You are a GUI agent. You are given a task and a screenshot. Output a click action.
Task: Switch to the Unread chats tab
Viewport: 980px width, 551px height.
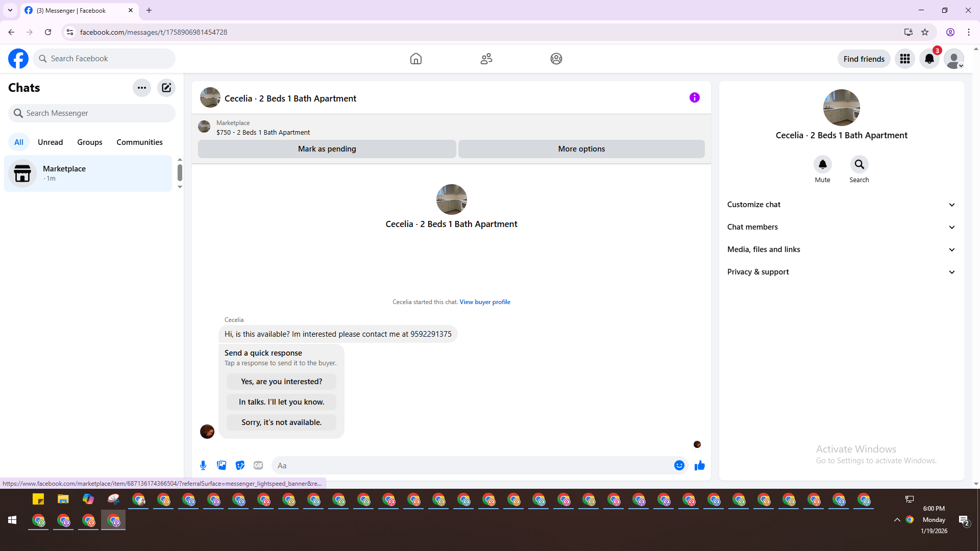pyautogui.click(x=50, y=142)
